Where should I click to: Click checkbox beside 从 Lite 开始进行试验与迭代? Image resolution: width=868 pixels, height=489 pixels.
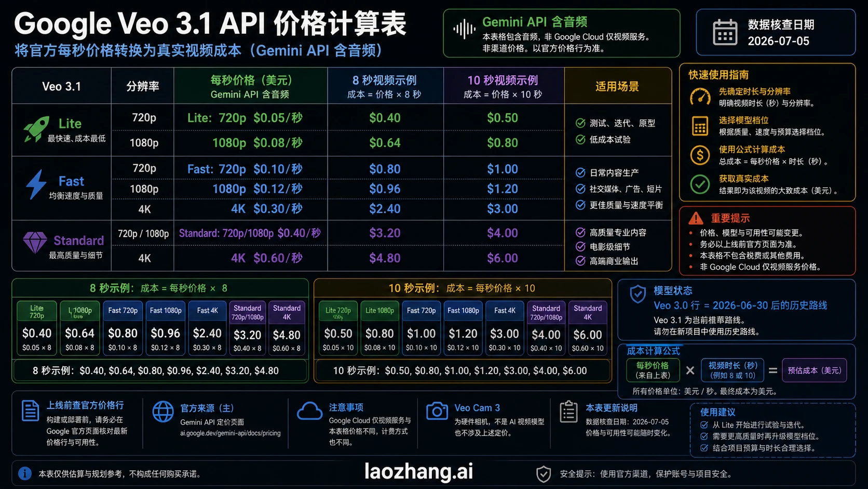click(704, 425)
